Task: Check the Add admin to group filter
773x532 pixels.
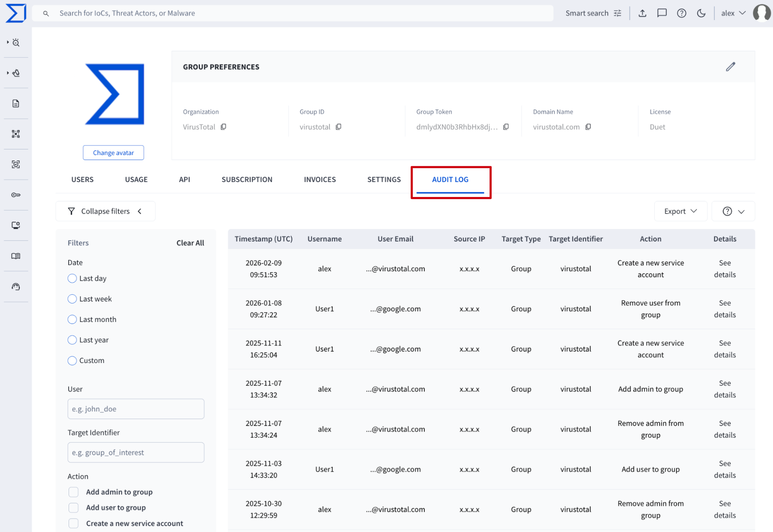Action: 74,492
